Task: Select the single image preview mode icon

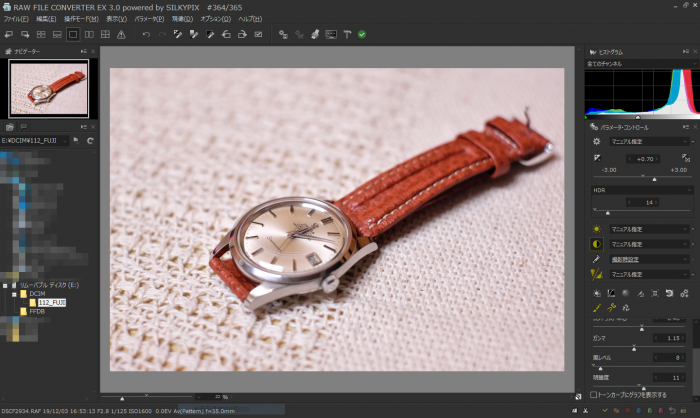Action: 73,34
